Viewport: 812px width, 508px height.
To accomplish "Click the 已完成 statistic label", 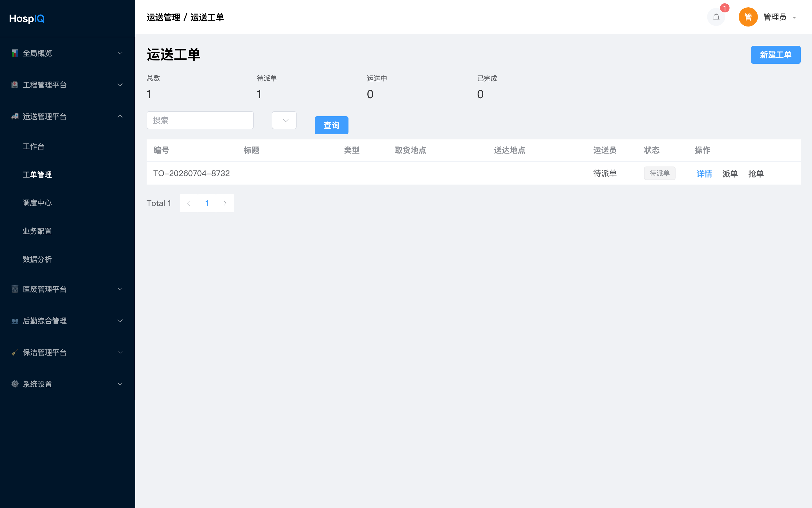I will (487, 78).
